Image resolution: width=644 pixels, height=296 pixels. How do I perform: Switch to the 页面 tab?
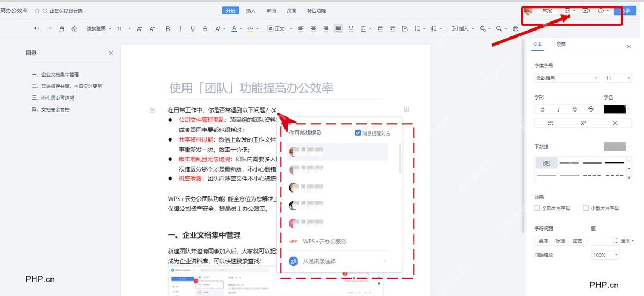click(x=291, y=11)
